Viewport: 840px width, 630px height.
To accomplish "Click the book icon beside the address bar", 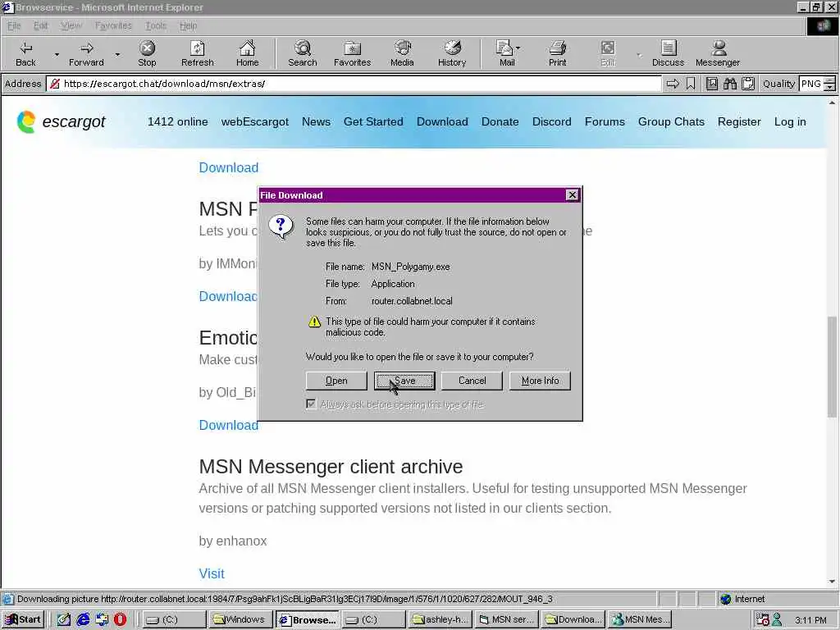I will (x=711, y=84).
